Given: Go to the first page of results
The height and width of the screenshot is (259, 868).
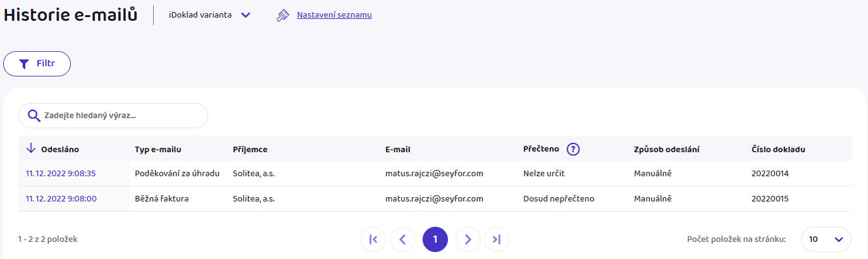Looking at the screenshot, I should point(373,239).
